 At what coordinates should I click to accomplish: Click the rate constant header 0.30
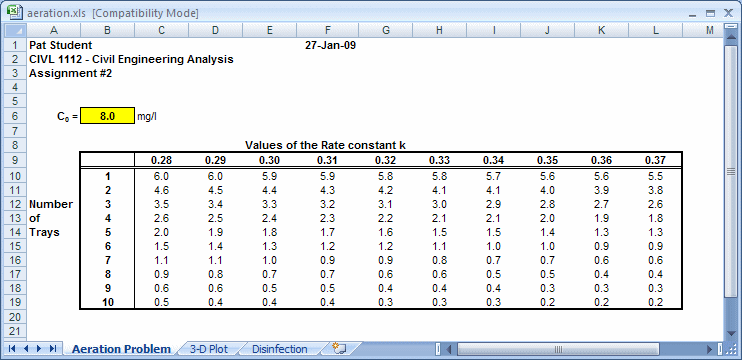[269, 160]
